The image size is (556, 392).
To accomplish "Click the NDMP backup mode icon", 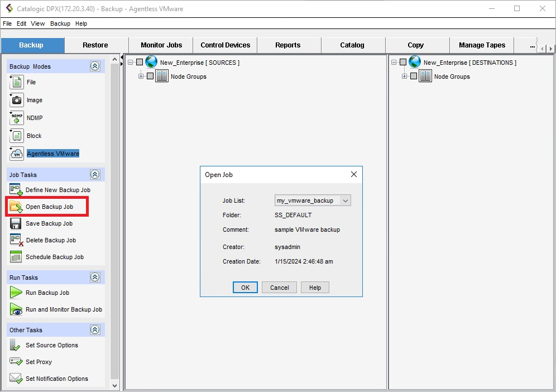I will [x=17, y=118].
